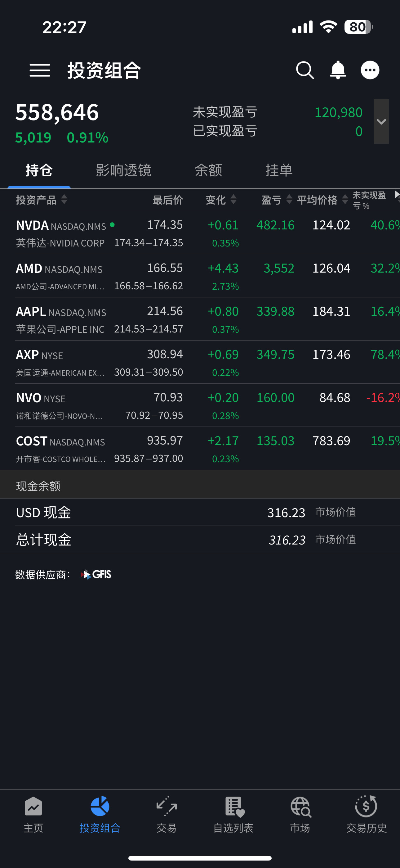Viewport: 400px width, 868px height.
Task: Open the NVDA position row
Action: [x=200, y=233]
